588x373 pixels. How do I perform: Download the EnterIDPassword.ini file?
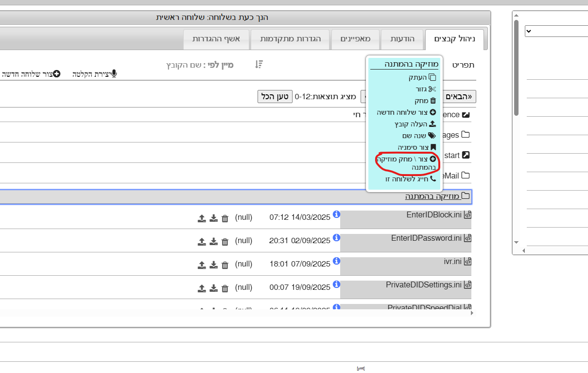tap(213, 242)
